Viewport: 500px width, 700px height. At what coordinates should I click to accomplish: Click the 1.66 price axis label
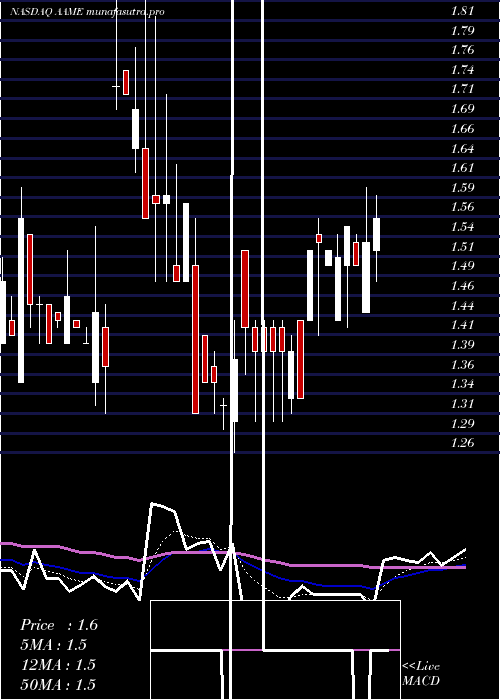click(x=462, y=129)
